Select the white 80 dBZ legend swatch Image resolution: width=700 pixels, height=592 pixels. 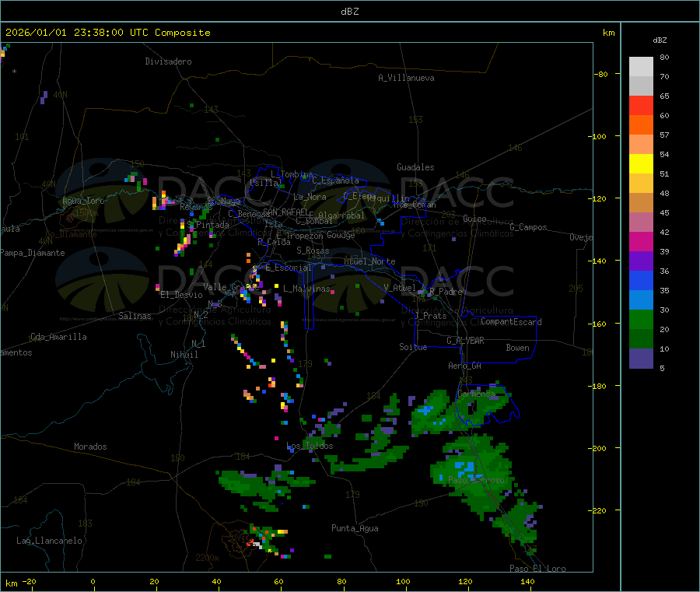(641, 67)
